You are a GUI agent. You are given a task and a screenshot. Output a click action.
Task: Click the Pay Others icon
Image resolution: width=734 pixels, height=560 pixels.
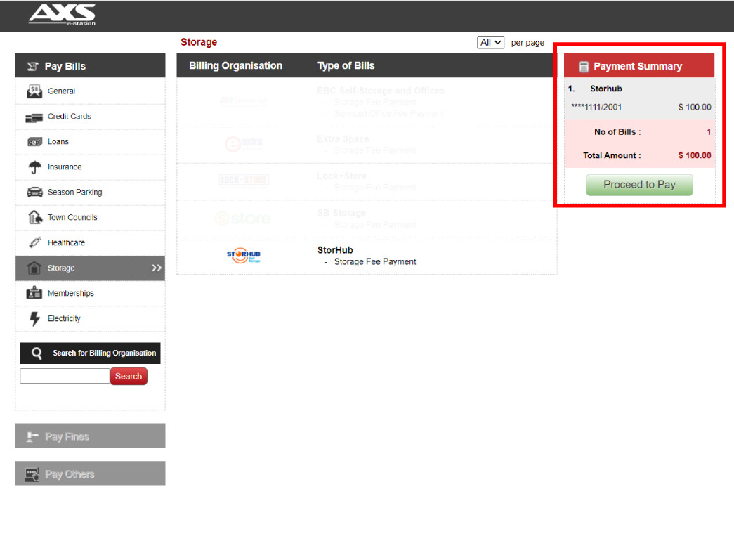(x=32, y=474)
